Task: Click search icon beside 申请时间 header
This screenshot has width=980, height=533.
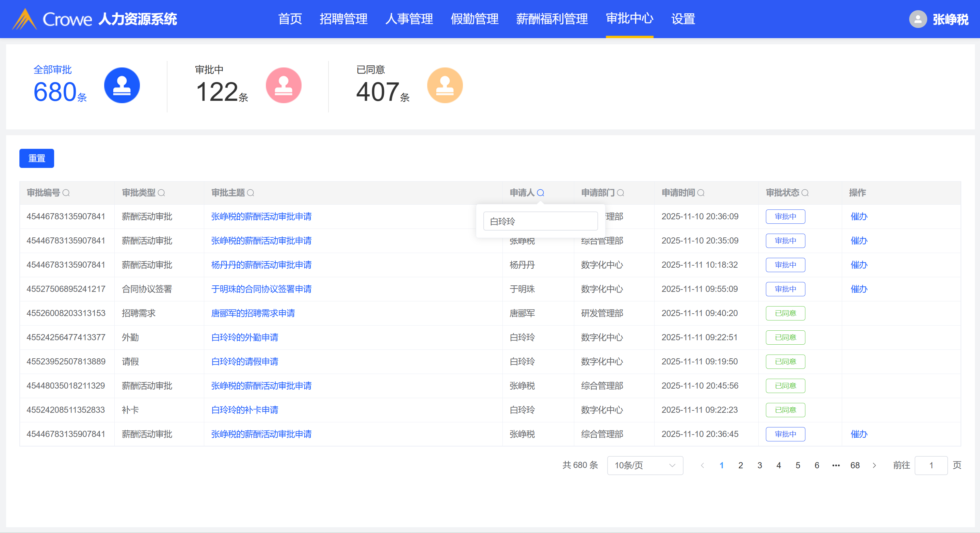Action: tap(701, 193)
